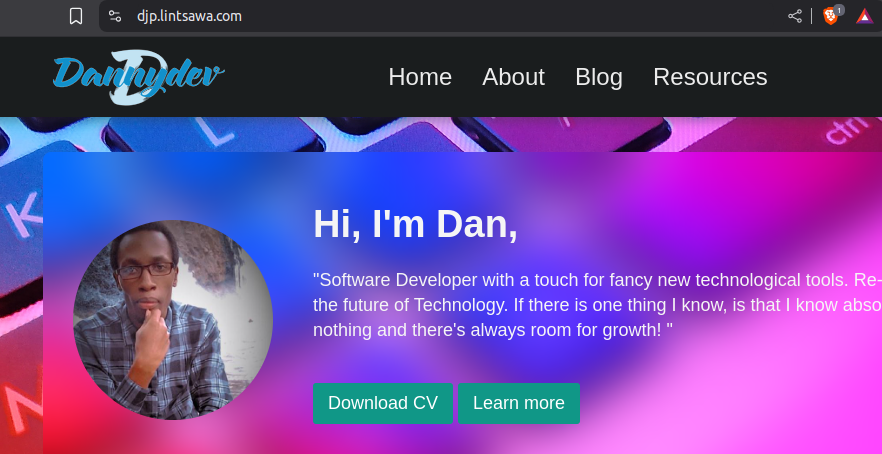Open the Brave Rewards triangle icon

coord(864,16)
